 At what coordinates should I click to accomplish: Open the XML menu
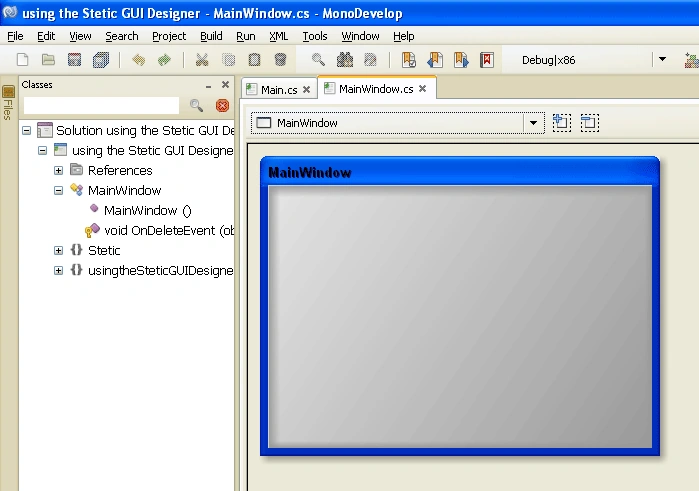click(279, 36)
